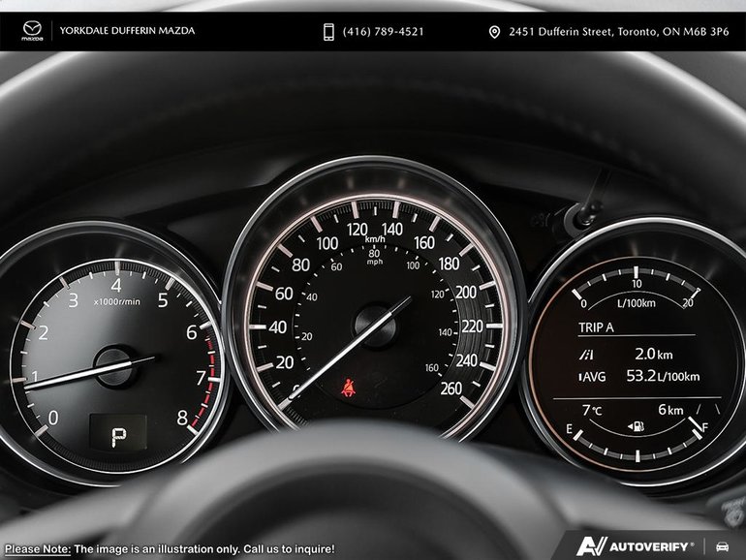Click the speedometer needle hub

(373, 325)
